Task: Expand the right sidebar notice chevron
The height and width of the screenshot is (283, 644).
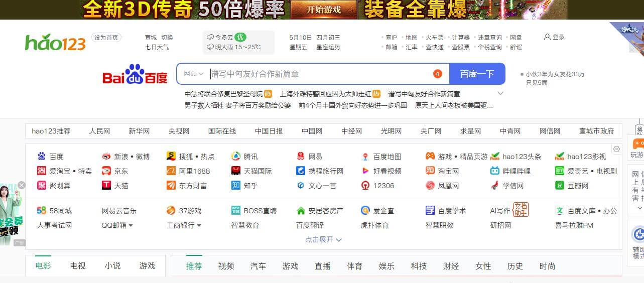Action: tap(639, 208)
